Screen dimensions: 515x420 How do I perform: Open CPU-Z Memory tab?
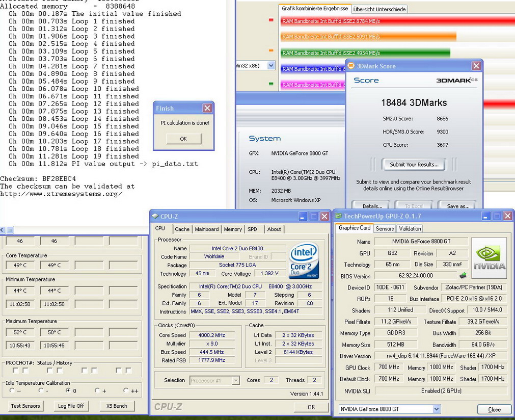pos(233,229)
